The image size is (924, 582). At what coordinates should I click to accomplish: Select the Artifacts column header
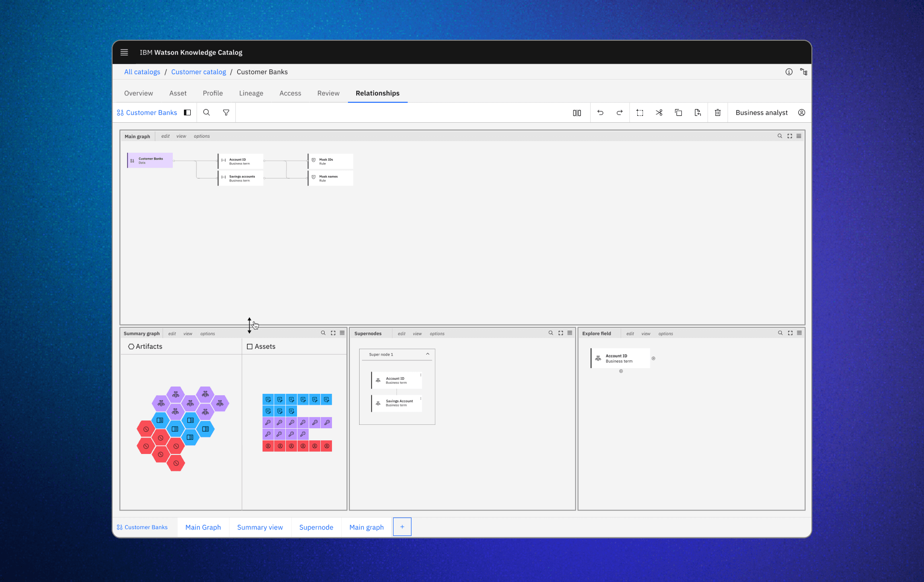pyautogui.click(x=145, y=346)
